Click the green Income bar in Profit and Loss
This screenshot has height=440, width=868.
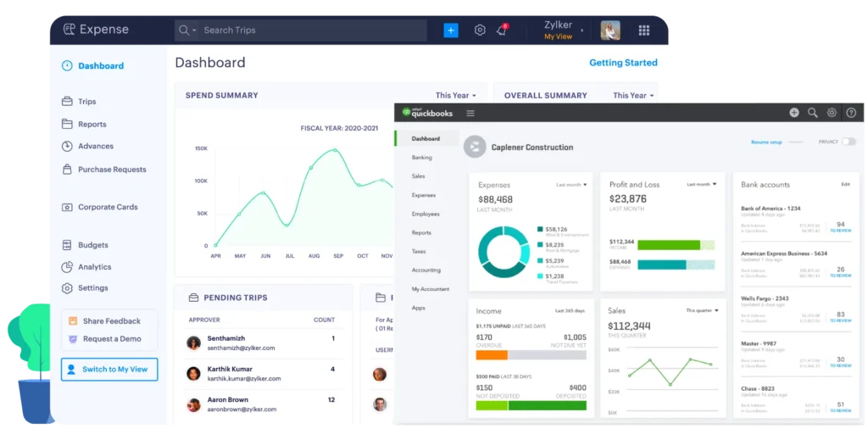(x=669, y=245)
